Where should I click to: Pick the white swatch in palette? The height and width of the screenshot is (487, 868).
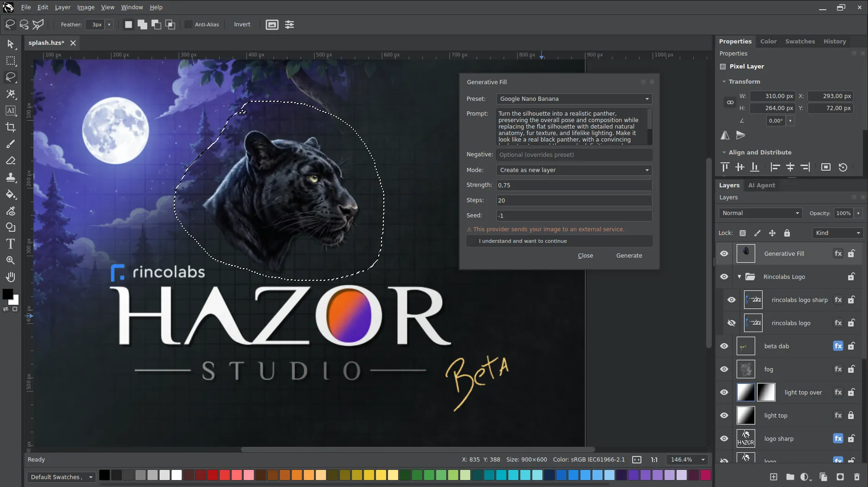coord(177,475)
